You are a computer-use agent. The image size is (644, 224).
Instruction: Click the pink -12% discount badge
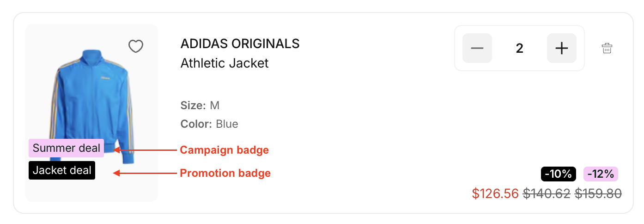[601, 174]
